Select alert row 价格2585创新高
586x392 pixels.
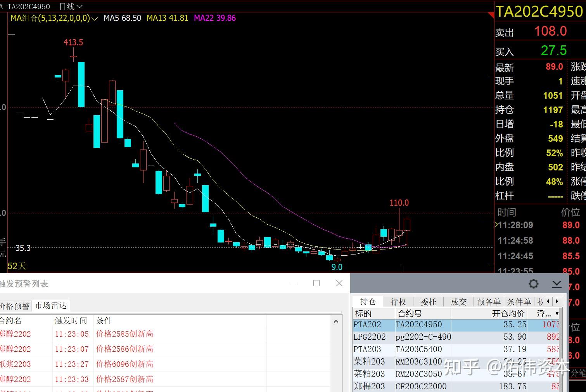coord(165,334)
